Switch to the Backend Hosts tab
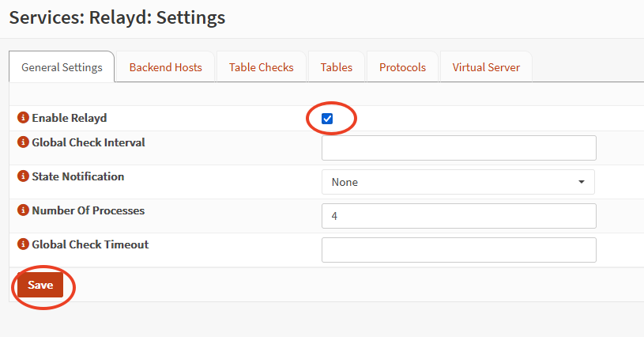Screen dimensions: 644x337 (x=165, y=67)
